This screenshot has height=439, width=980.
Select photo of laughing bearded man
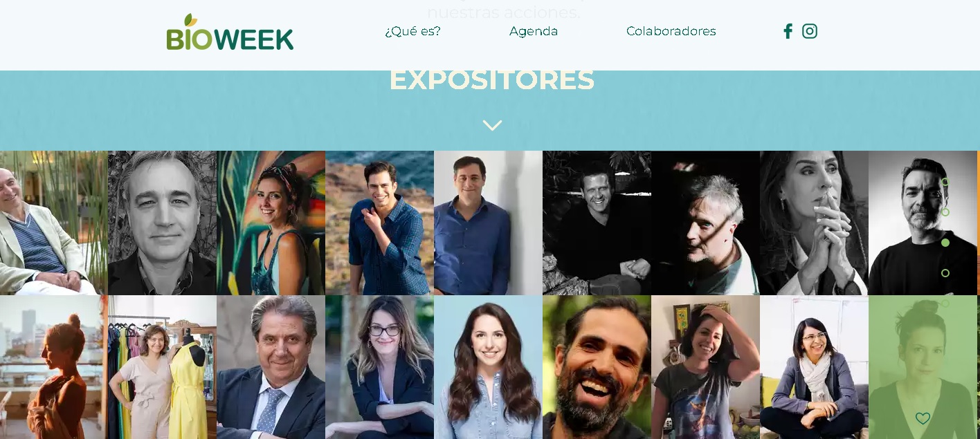597,367
